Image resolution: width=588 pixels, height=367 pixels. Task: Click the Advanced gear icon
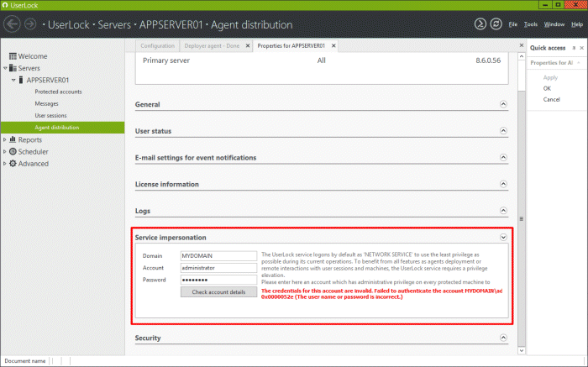(x=13, y=164)
